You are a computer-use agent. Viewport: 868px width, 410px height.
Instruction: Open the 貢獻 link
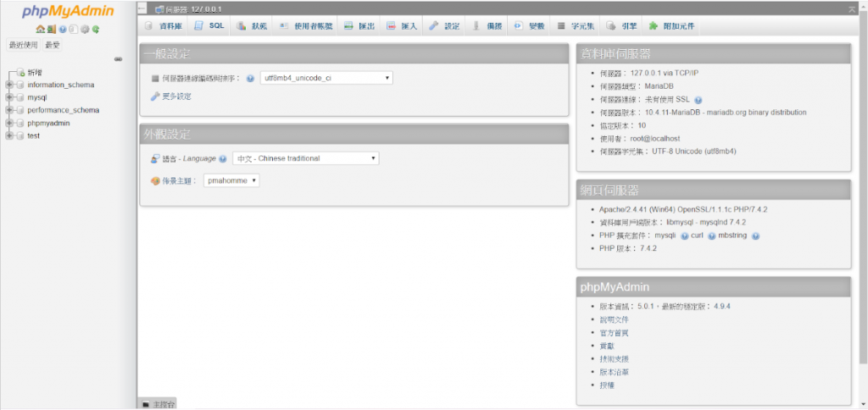pyautogui.click(x=607, y=346)
